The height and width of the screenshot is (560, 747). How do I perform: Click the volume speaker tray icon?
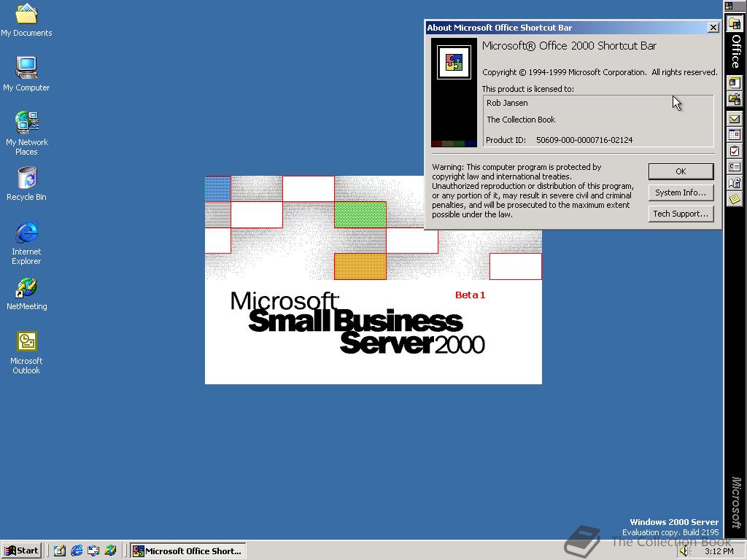click(684, 551)
